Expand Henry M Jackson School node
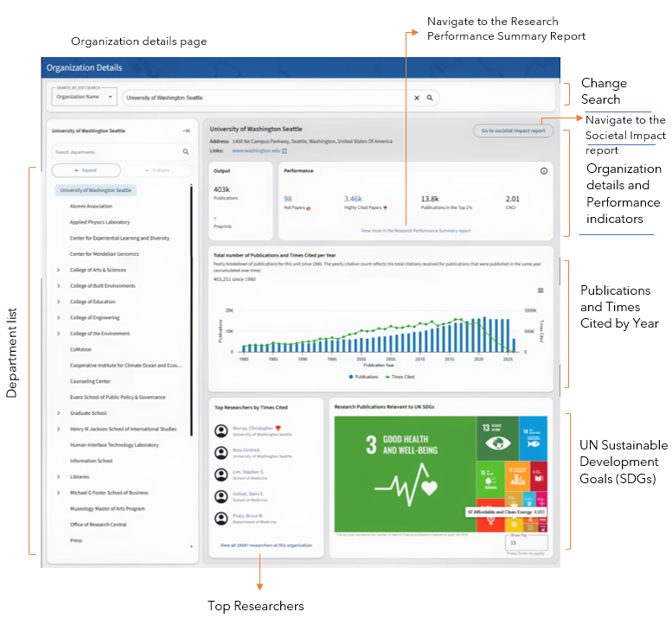The image size is (672, 631). click(59, 429)
